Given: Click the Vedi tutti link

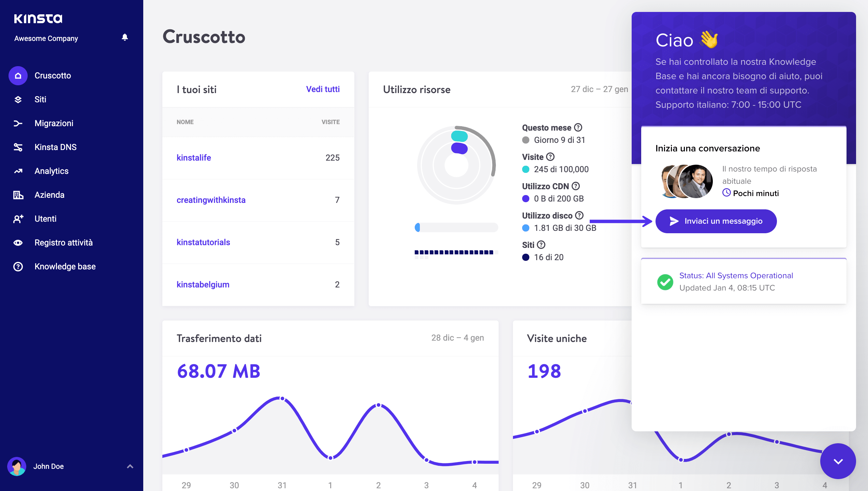Looking at the screenshot, I should coord(323,89).
